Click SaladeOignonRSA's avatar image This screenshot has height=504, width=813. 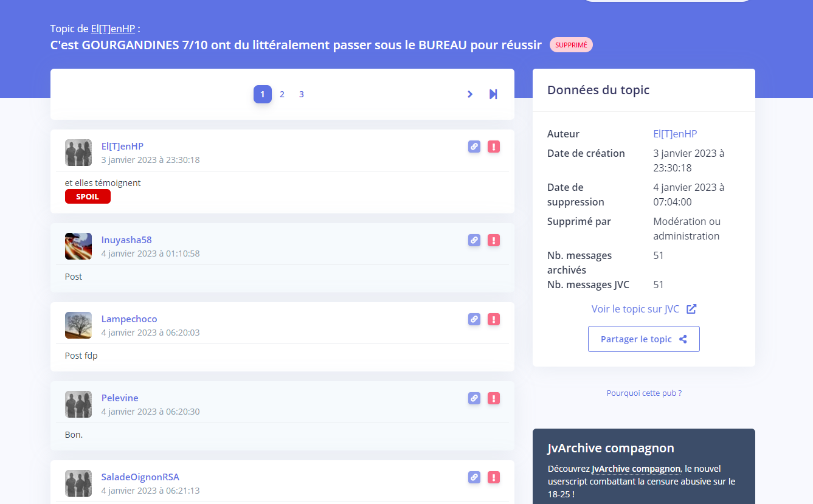click(x=78, y=483)
